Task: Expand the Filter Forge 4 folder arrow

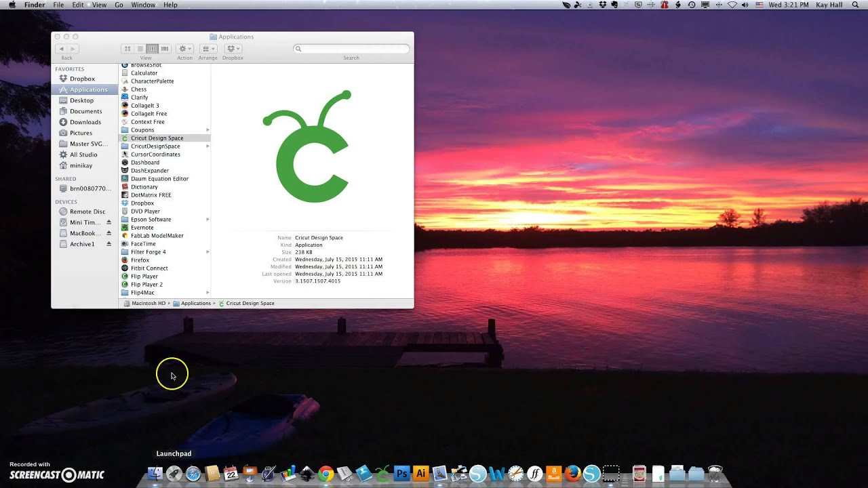Action: [208, 252]
